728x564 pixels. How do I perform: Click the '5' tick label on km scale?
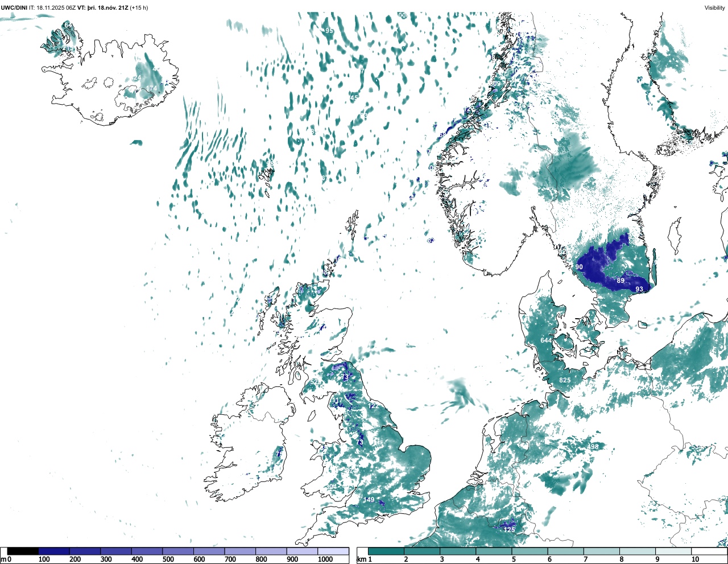514,559
